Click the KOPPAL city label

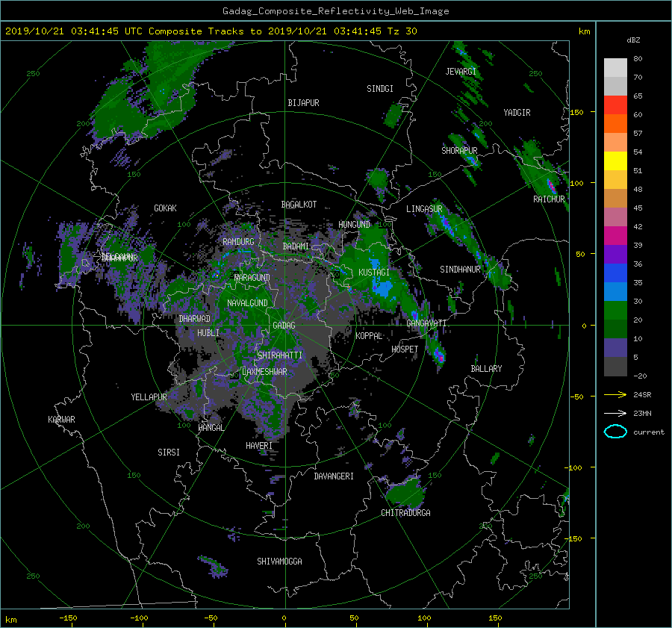click(x=369, y=336)
